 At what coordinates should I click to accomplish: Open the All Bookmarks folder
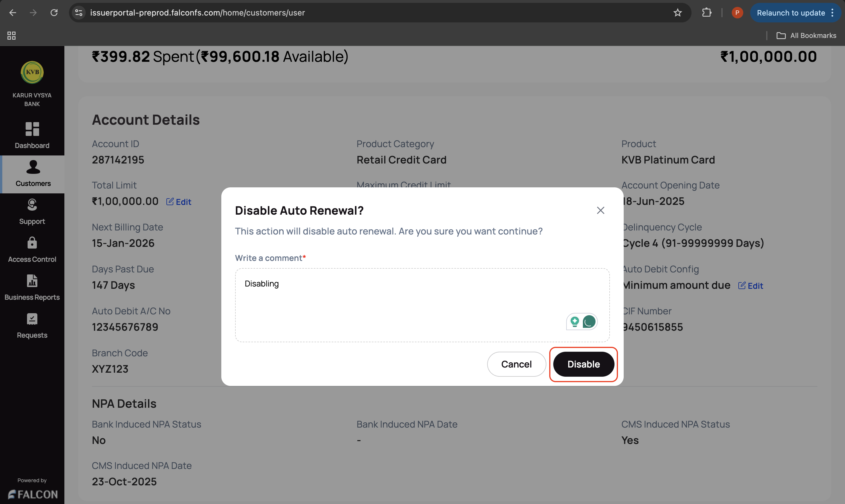tap(806, 35)
